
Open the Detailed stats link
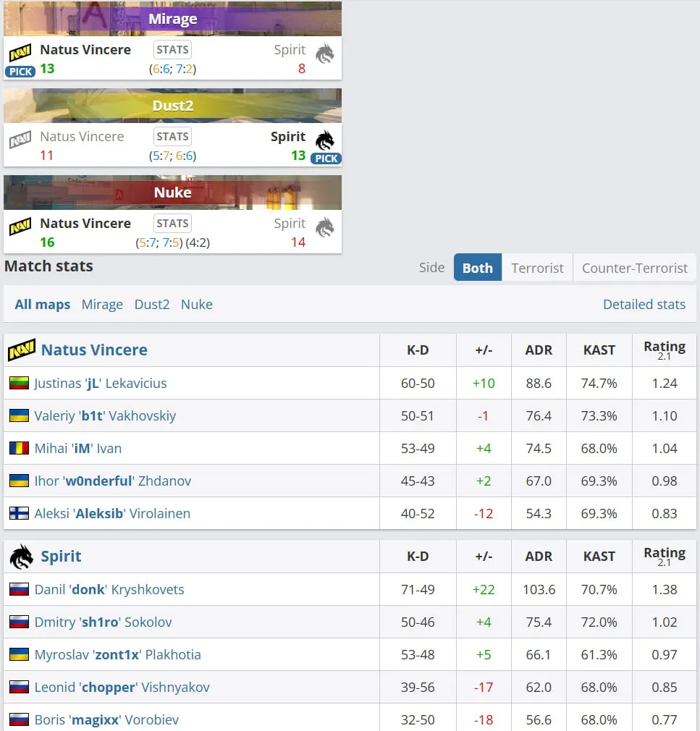[644, 305]
